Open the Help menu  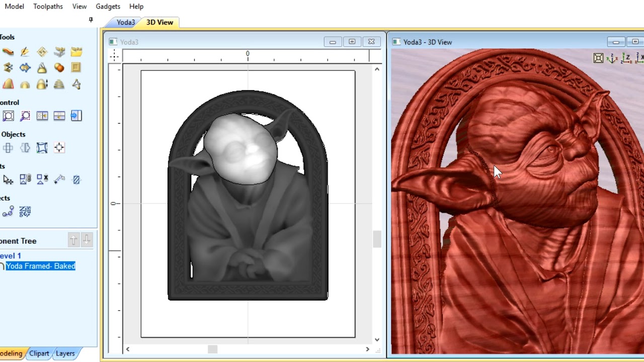136,7
